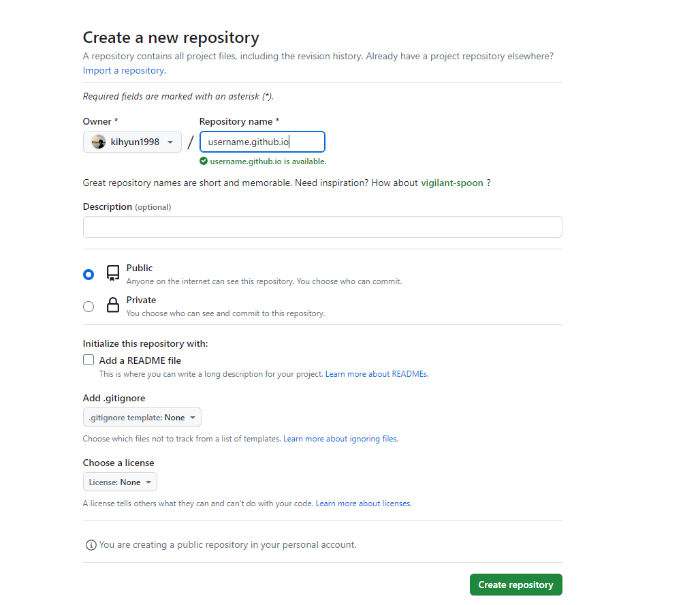
Task: Select the Public visibility radio button
Action: pos(89,275)
